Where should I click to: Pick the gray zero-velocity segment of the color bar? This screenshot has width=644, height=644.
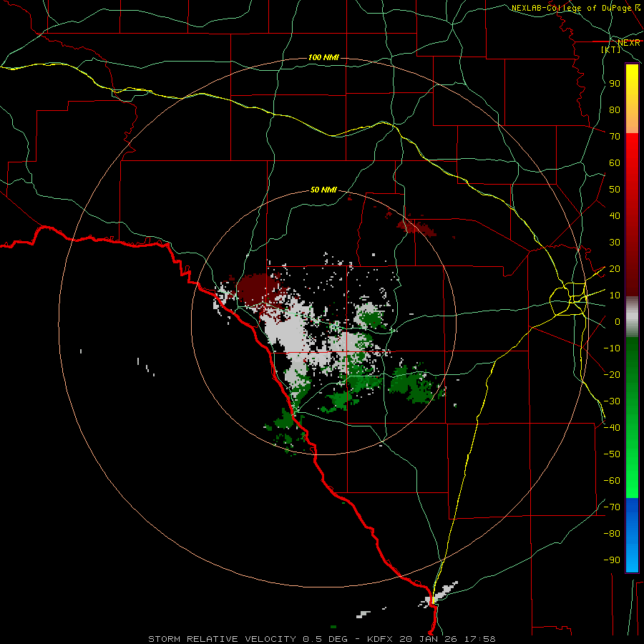click(632, 317)
